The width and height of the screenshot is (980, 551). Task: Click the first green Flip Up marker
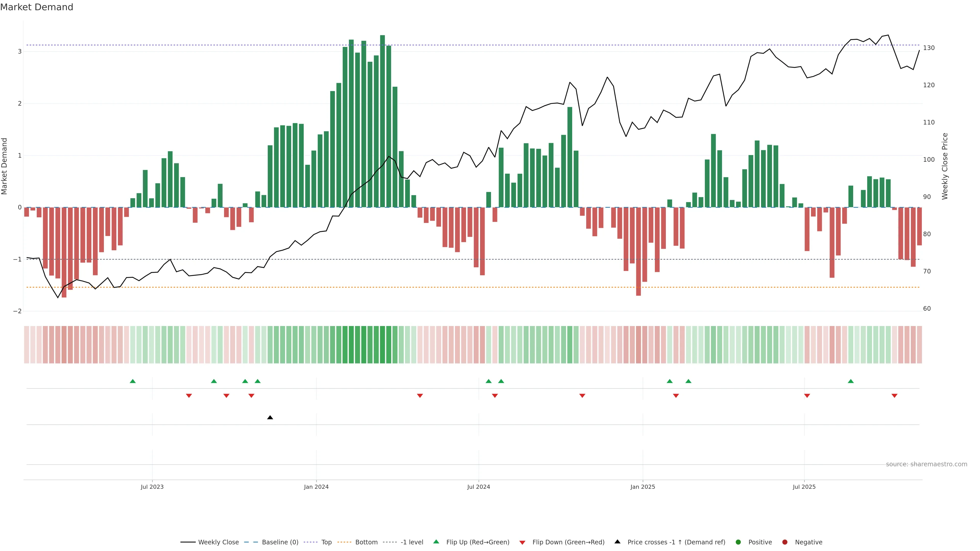[x=133, y=381]
